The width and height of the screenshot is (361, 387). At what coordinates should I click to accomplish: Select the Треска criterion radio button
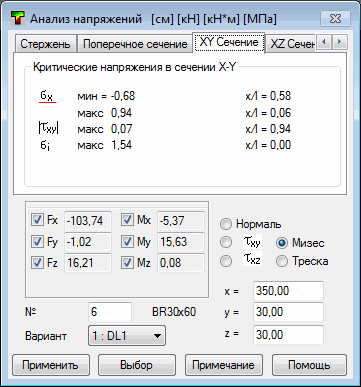tap(282, 261)
